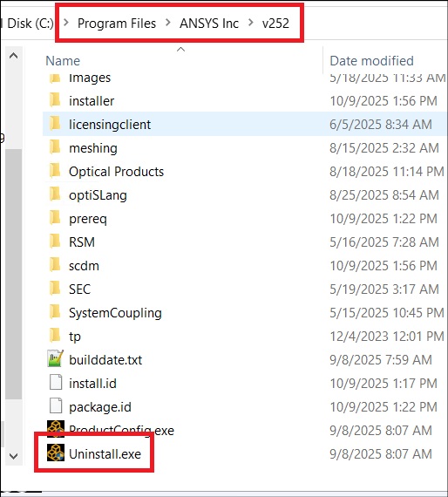Click the date 8/18/2025 11:14 PM

coord(387,172)
